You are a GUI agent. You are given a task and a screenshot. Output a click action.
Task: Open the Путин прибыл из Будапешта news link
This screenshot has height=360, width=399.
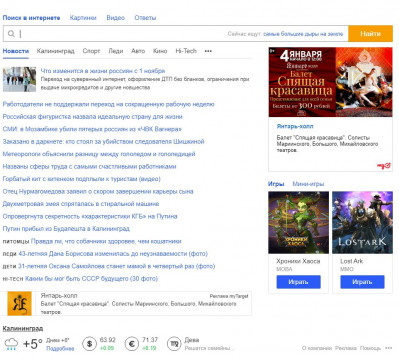point(66,229)
